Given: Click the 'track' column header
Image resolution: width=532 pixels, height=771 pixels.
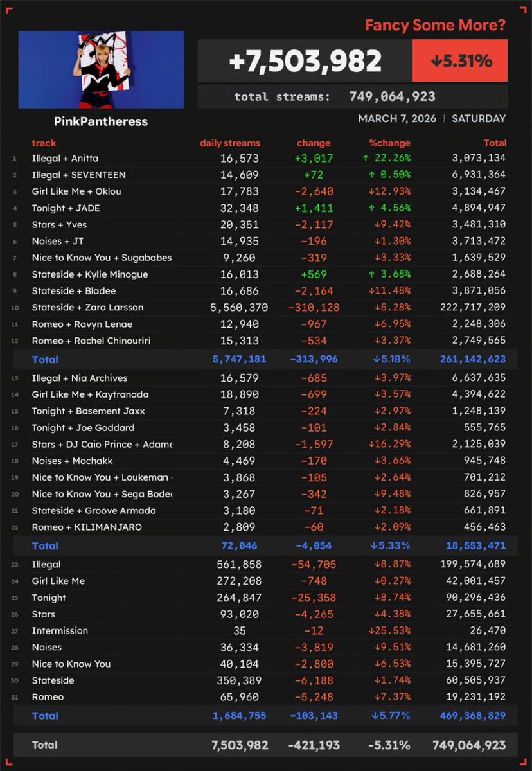Looking at the screenshot, I should [44, 143].
